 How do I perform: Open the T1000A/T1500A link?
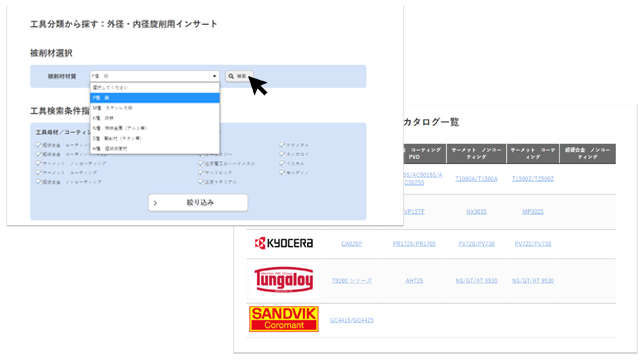click(476, 179)
